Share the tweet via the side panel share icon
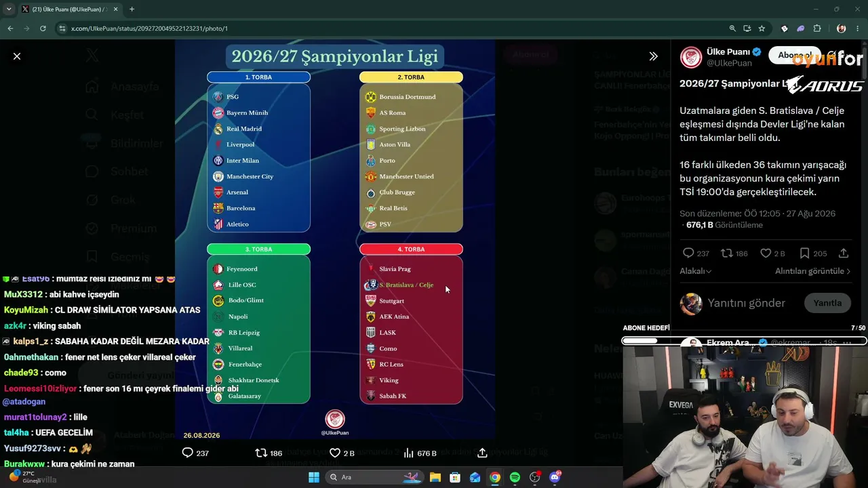868x488 pixels. pyautogui.click(x=844, y=253)
